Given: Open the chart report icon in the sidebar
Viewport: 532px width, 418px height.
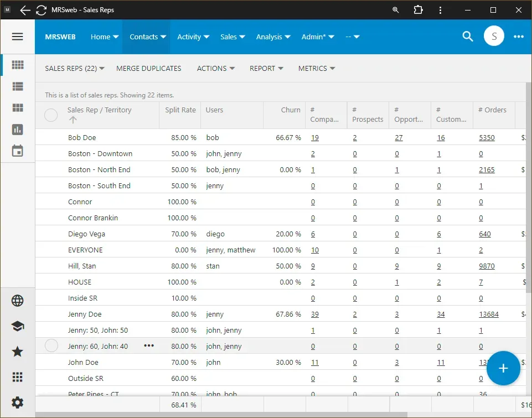Looking at the screenshot, I should [18, 129].
